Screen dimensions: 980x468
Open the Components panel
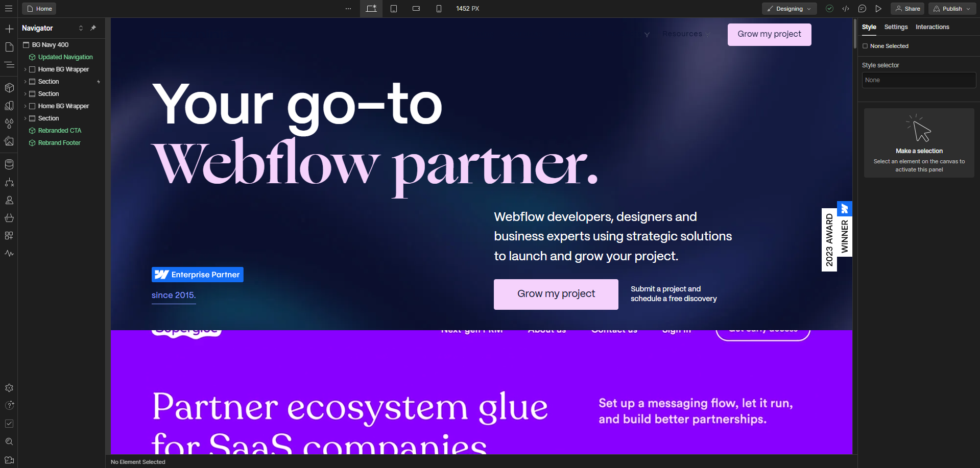click(9, 87)
